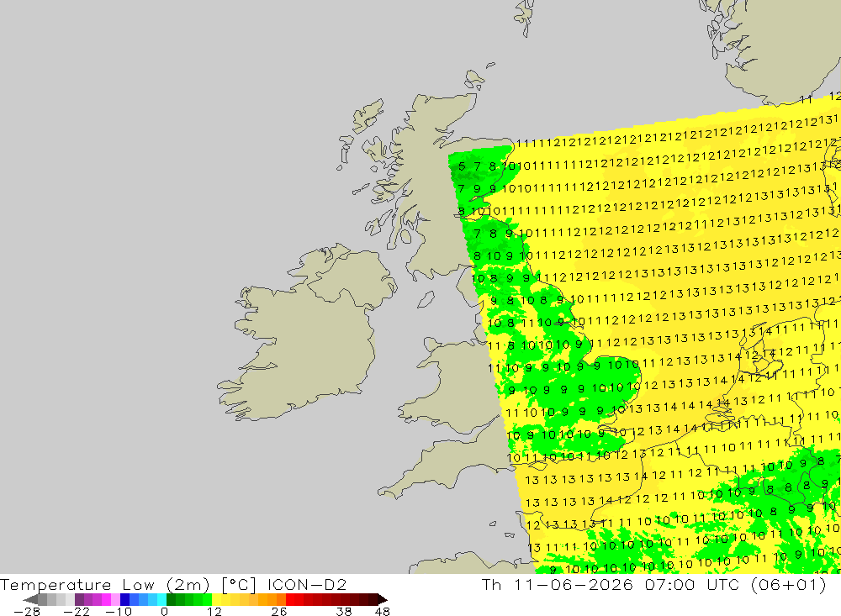Viewport: 841px width, 616px height.
Task: Click the '-22' legend scale label
Action: pyautogui.click(x=77, y=612)
